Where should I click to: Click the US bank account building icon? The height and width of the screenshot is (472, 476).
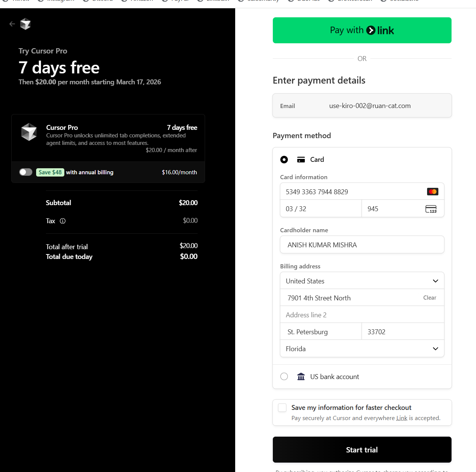click(301, 376)
